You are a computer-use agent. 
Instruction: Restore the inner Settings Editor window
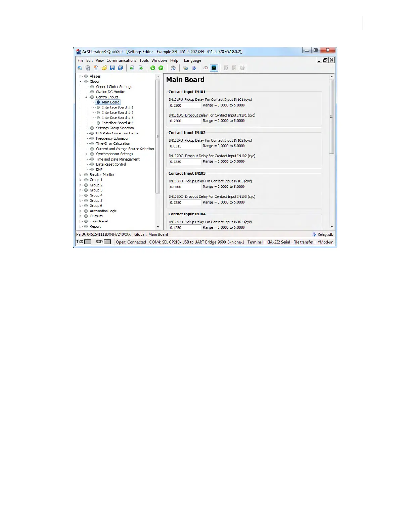coord(325,60)
